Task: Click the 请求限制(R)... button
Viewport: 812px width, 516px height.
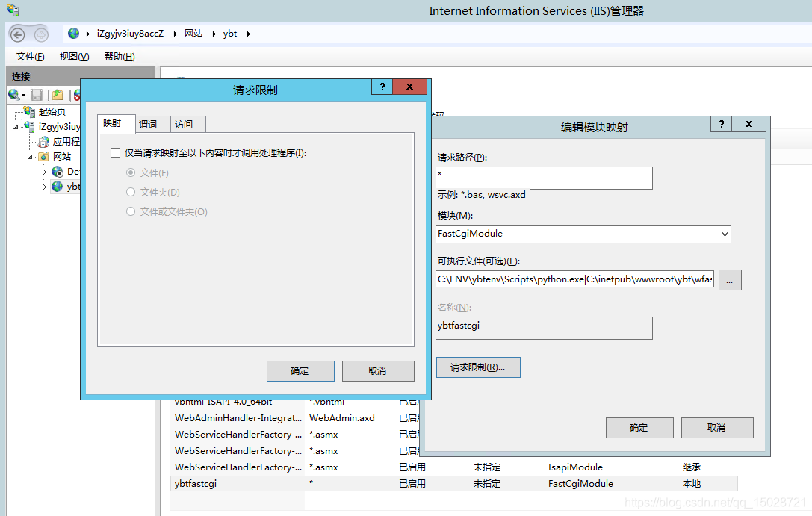Action: tap(478, 367)
